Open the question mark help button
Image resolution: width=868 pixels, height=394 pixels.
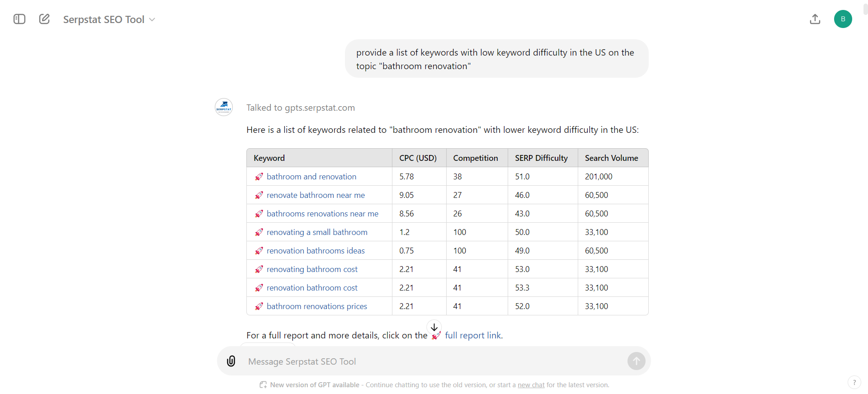pos(854,383)
